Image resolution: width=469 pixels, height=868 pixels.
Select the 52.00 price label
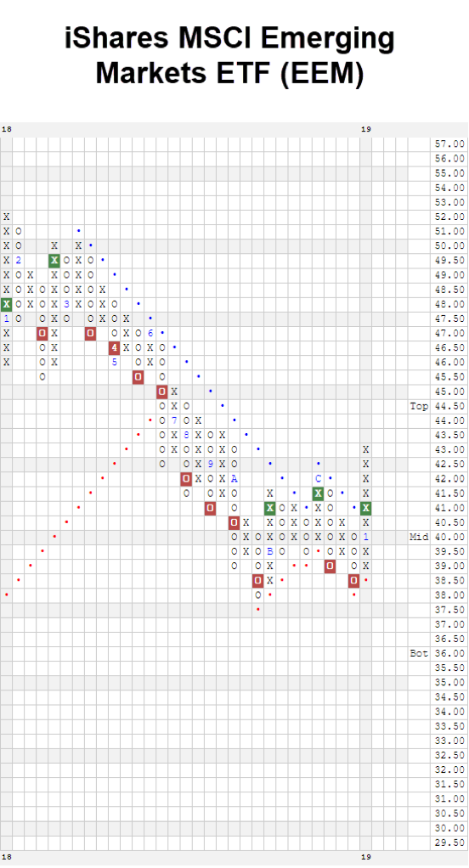449,217
